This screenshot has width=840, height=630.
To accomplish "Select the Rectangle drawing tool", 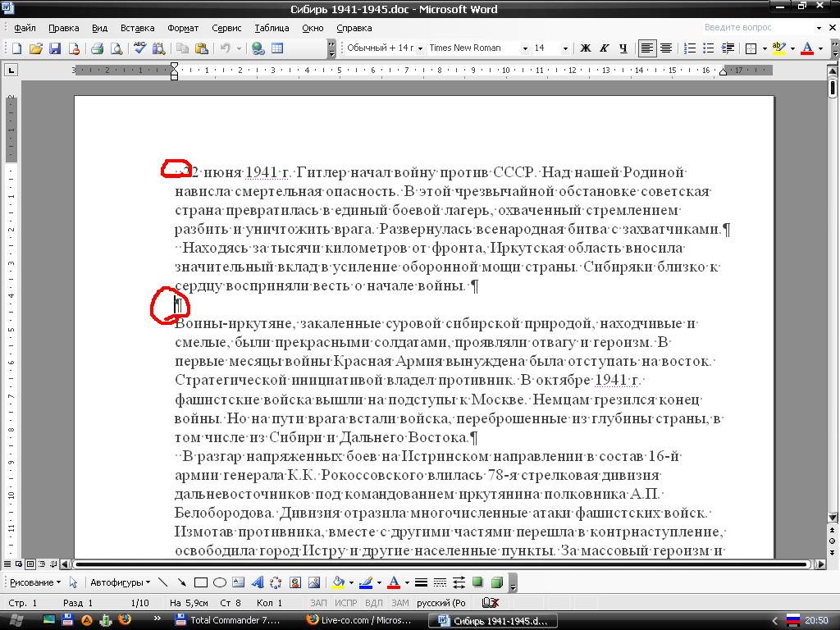I will click(200, 583).
